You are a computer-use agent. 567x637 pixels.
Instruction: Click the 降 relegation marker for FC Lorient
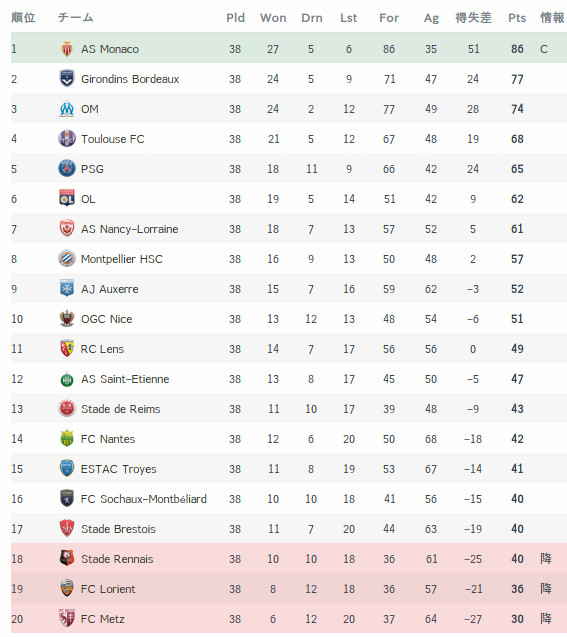point(546,588)
